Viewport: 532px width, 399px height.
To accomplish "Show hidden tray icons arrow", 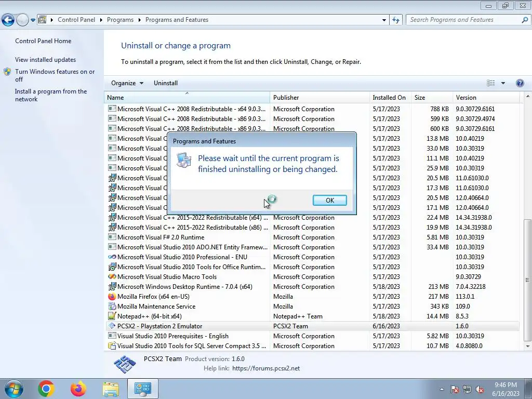I will [x=442, y=389].
